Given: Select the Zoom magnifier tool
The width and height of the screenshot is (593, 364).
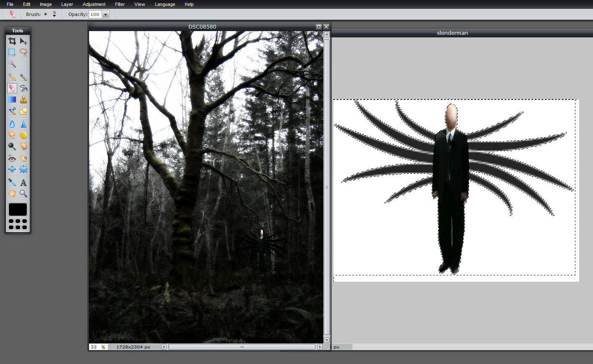Looking at the screenshot, I should [x=24, y=194].
